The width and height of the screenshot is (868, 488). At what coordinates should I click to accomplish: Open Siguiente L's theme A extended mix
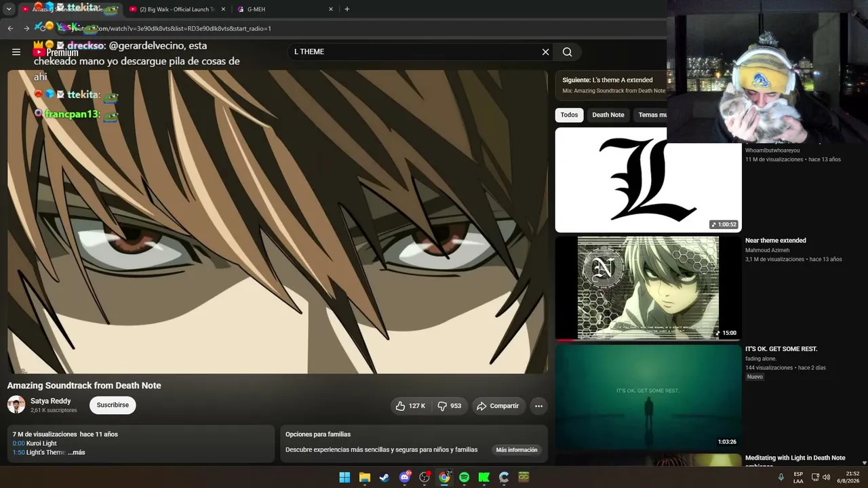coord(611,85)
